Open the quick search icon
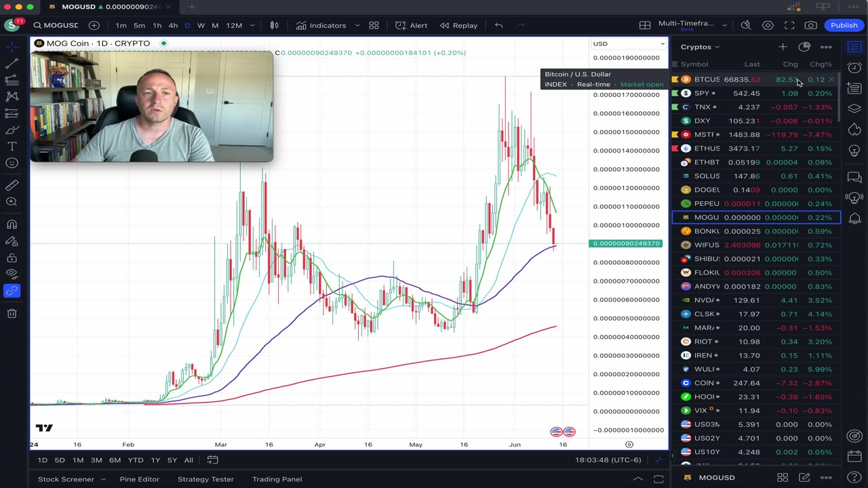 (746, 25)
